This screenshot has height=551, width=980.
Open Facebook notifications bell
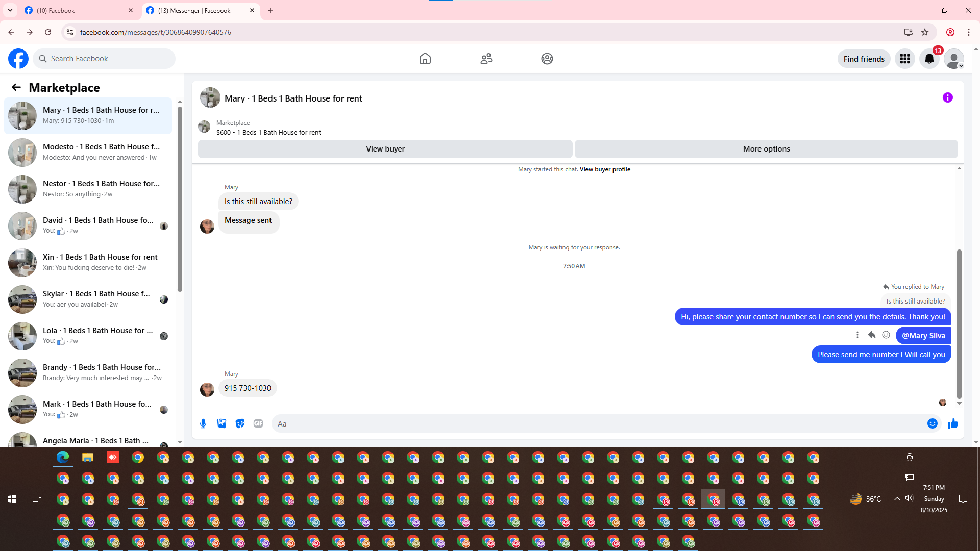[929, 59]
